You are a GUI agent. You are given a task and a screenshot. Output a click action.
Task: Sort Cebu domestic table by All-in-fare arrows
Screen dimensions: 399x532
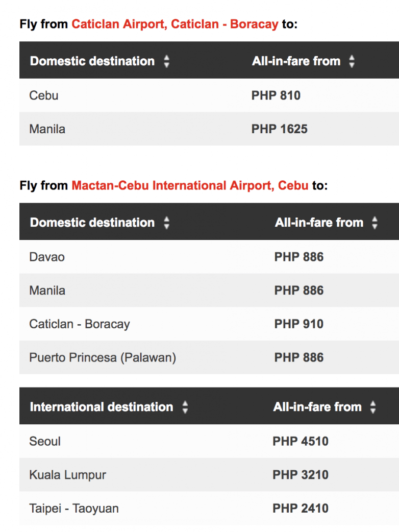coord(375,223)
